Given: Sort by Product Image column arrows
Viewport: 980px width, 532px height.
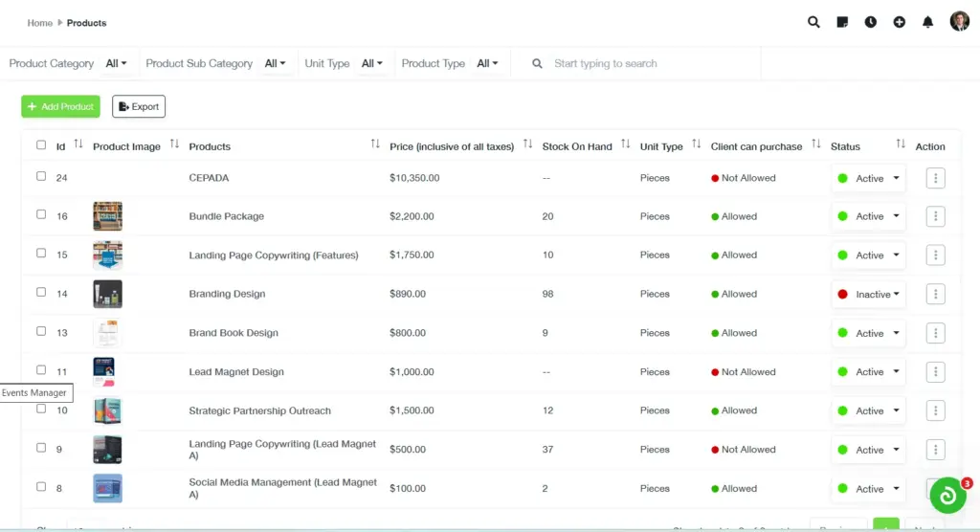Looking at the screenshot, I should [x=174, y=144].
